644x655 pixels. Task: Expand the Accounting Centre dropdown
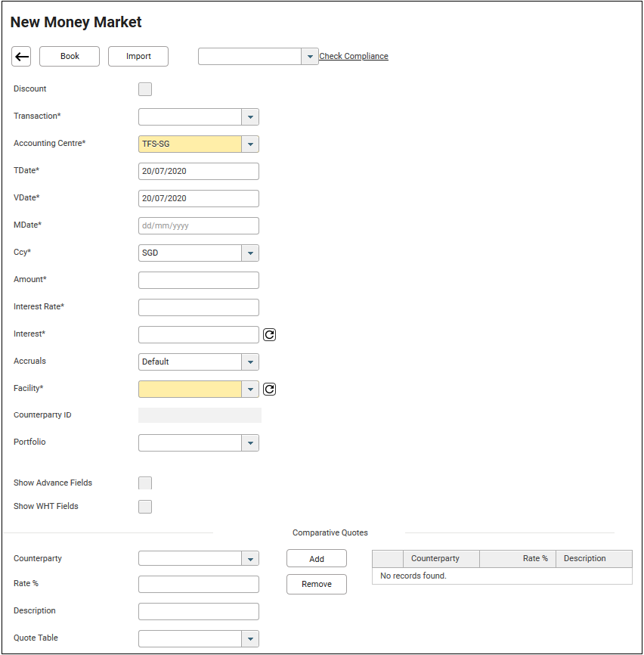point(250,144)
